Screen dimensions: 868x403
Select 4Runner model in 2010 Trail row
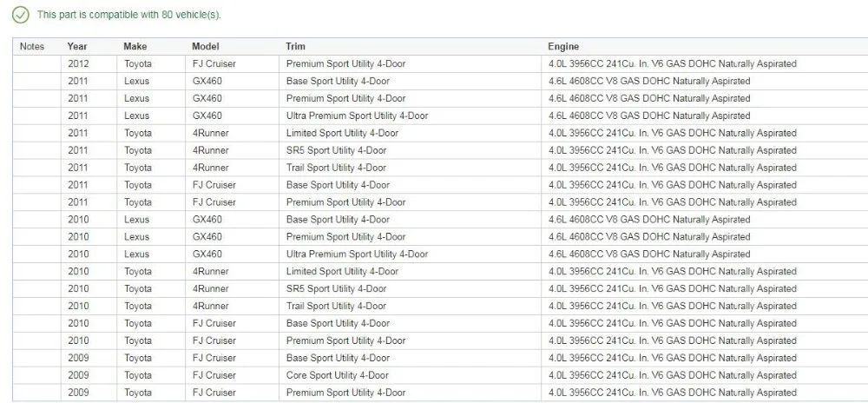coord(210,306)
